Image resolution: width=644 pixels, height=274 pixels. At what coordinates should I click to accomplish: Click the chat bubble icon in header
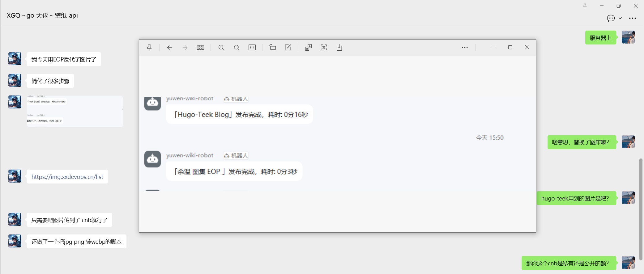coord(611,18)
